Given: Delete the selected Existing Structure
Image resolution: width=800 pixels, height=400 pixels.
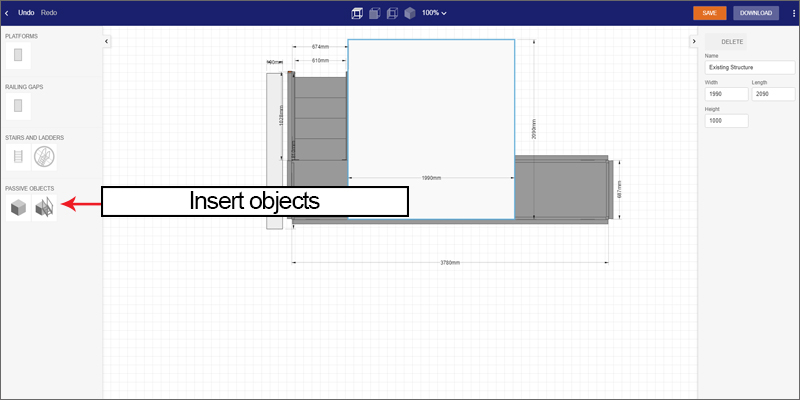Looking at the screenshot, I should click(726, 41).
